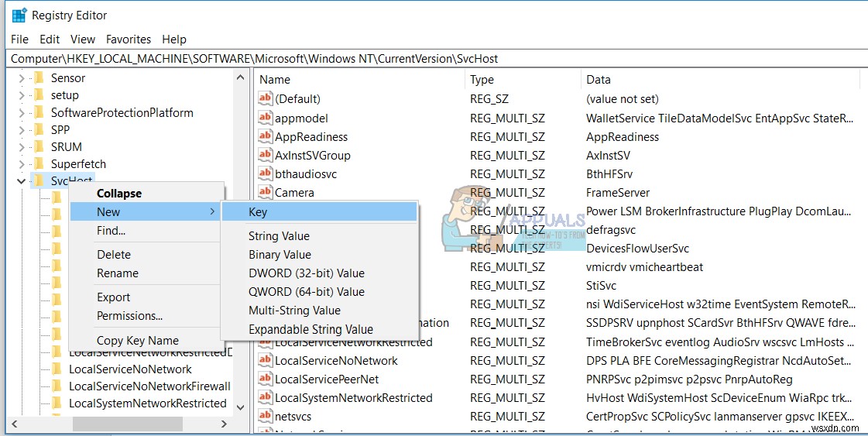This screenshot has width=868, height=436.
Task: Open the New submenu in context menu
Action: tap(145, 212)
